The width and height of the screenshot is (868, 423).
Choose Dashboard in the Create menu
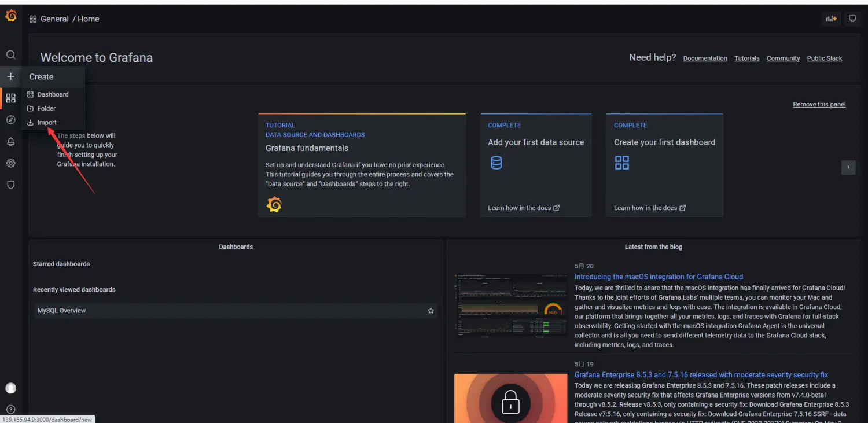[53, 94]
